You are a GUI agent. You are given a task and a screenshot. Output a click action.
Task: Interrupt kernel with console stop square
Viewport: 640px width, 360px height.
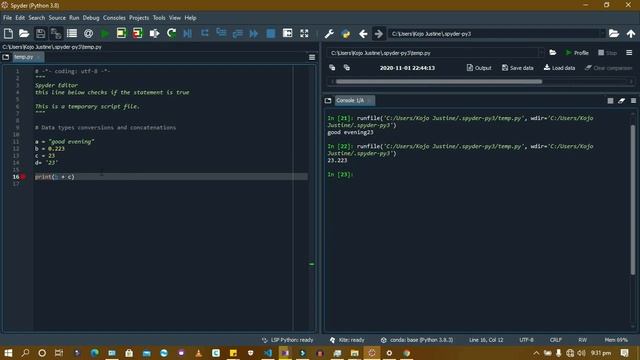coord(610,100)
